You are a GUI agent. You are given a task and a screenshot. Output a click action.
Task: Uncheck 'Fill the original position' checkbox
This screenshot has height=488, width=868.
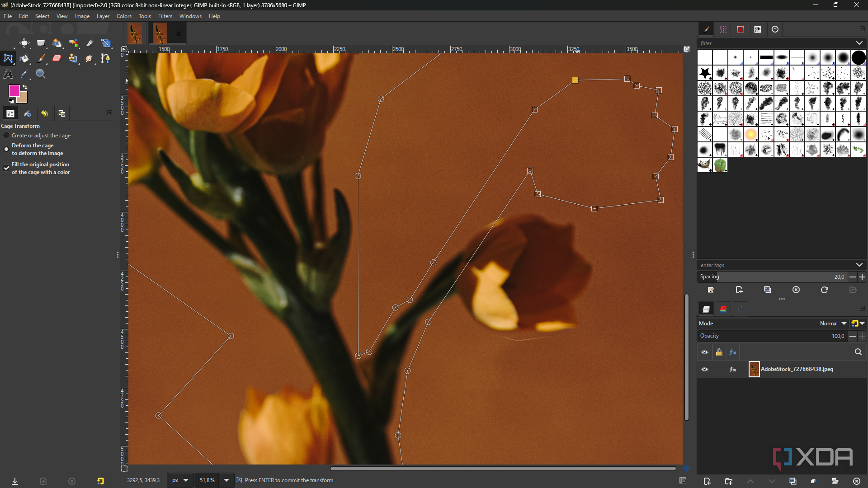6,168
